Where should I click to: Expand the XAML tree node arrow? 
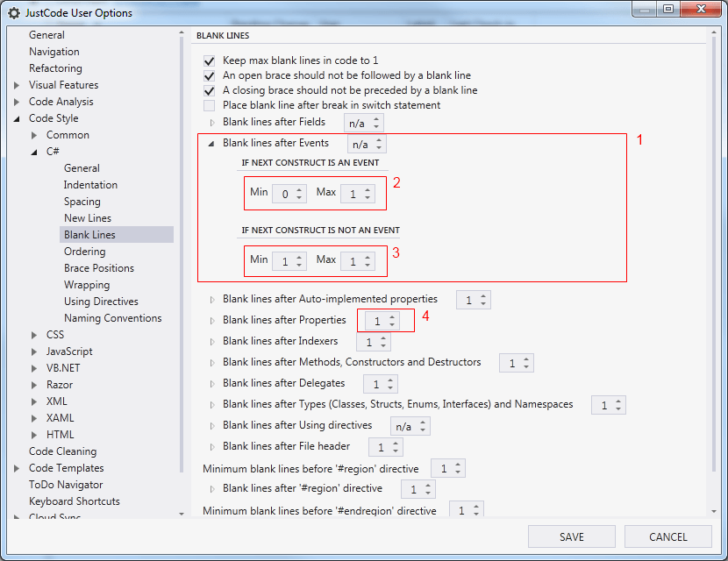tap(34, 418)
